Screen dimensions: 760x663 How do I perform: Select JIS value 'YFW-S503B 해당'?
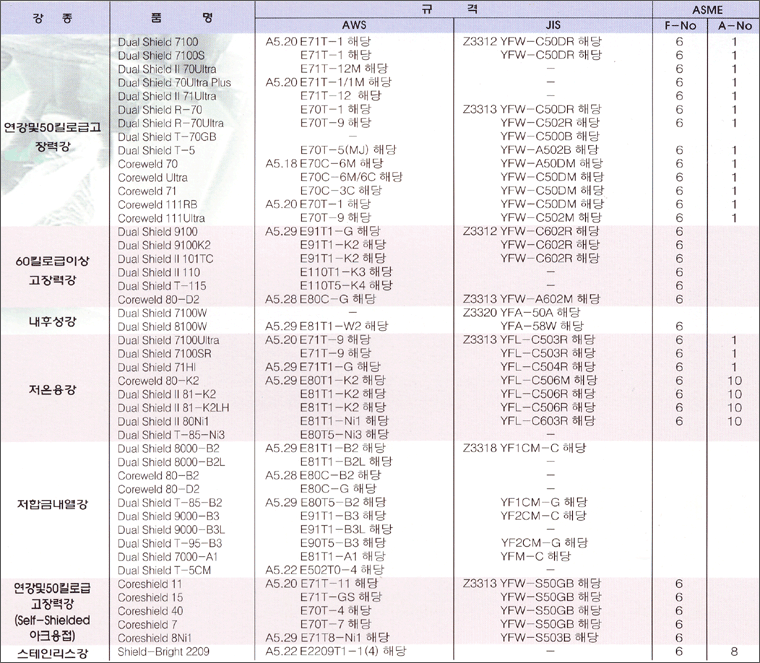tap(551, 638)
